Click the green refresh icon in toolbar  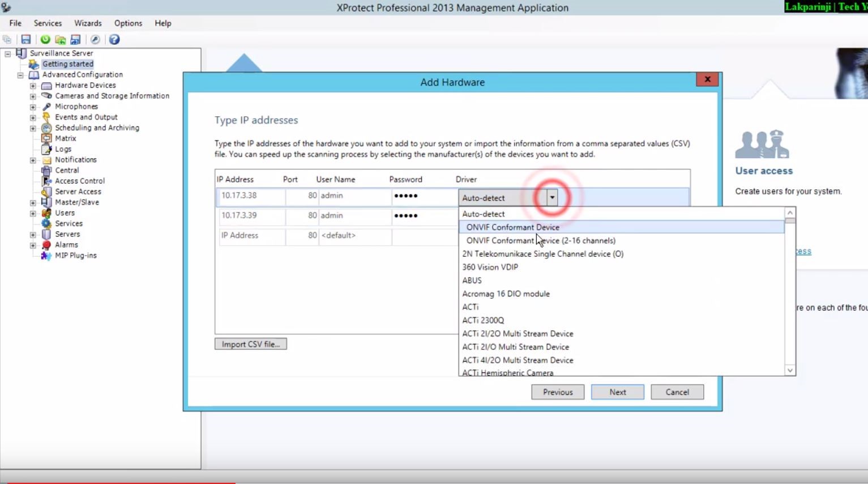[45, 40]
